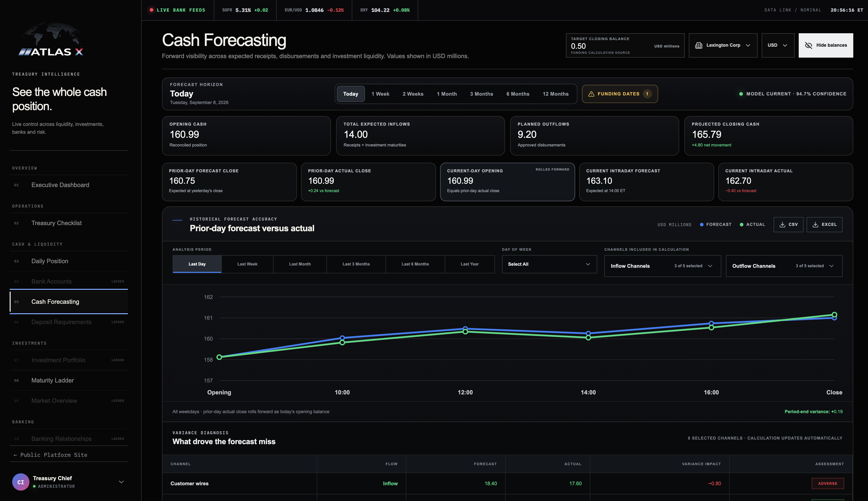
Task: Open Maturity Ladder in sidebar
Action: click(x=69, y=380)
